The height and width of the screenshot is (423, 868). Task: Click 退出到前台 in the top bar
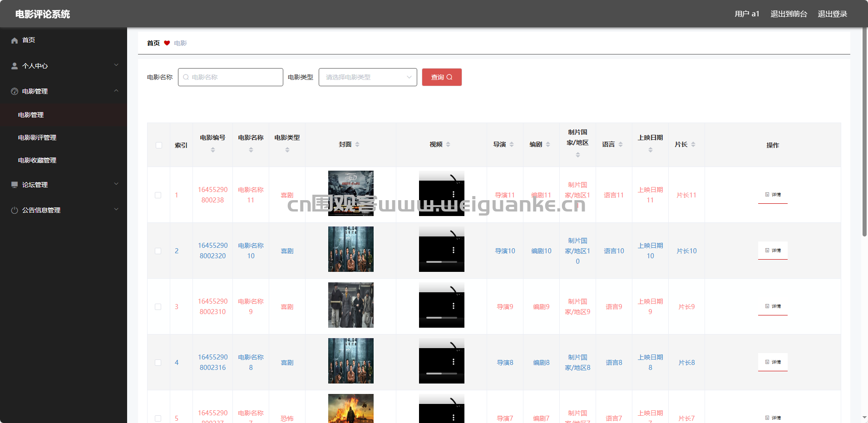coord(789,14)
